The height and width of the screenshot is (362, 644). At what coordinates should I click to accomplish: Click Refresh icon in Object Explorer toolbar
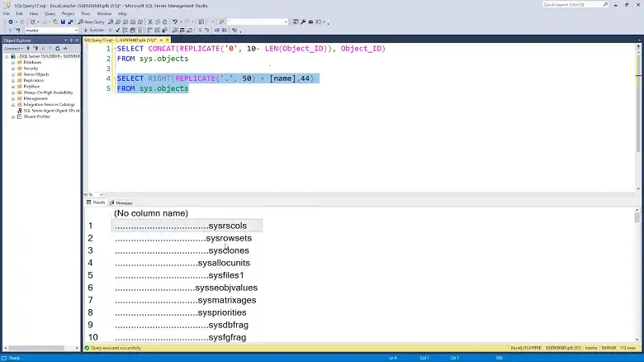tap(58, 49)
